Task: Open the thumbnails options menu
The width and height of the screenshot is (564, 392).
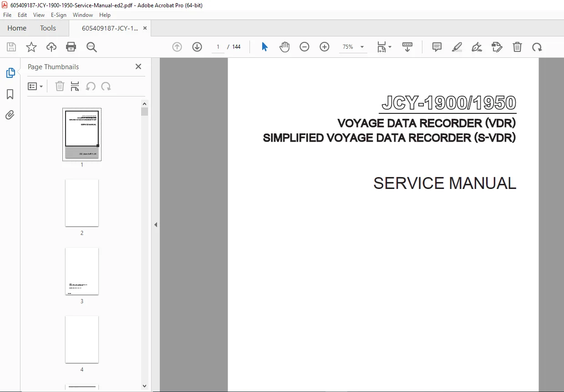Action: [x=36, y=86]
